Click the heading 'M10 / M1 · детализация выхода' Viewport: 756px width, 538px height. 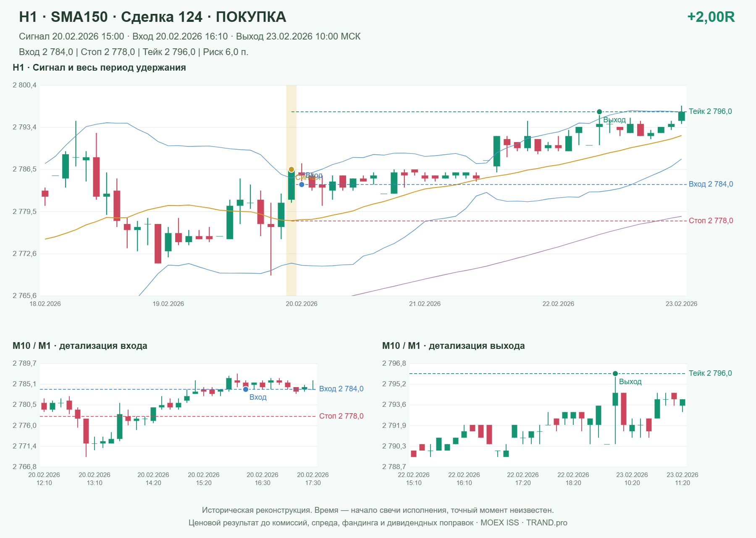coord(453,346)
